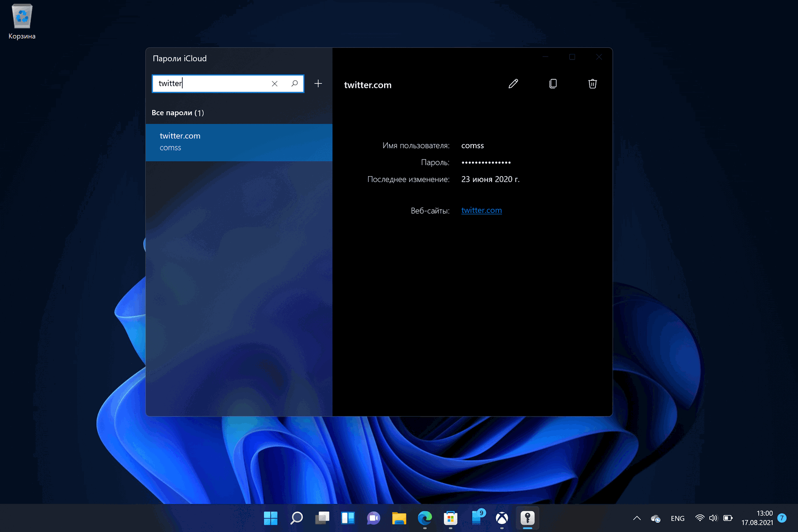798x532 pixels.
Task: Click the magnifier search icon in the search box
Action: [x=294, y=84]
